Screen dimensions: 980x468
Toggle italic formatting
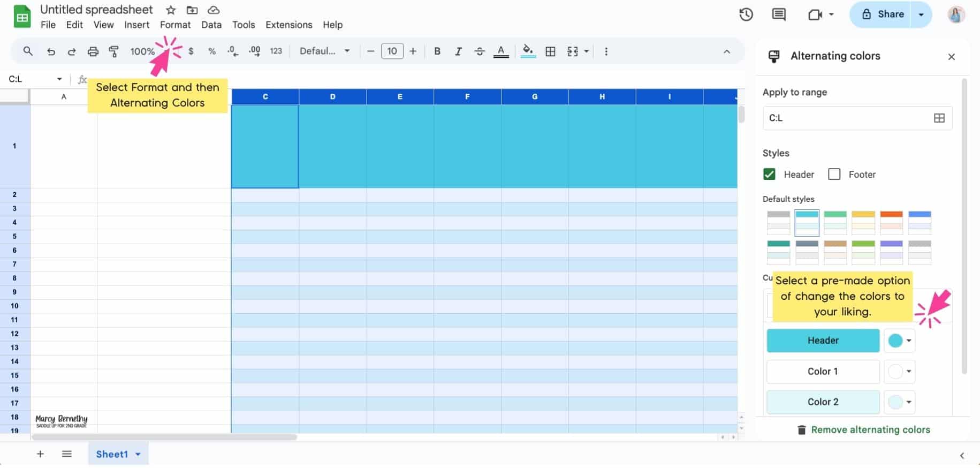click(458, 51)
